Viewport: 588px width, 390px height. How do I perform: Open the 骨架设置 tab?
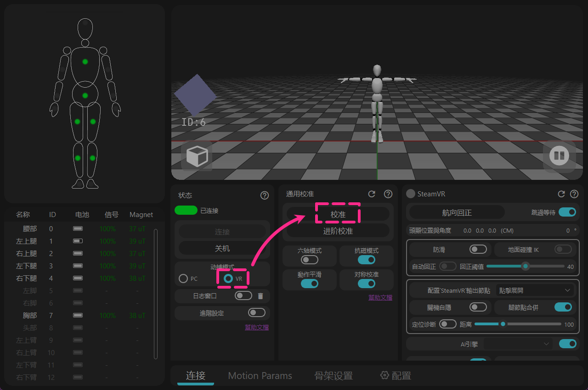(334, 375)
